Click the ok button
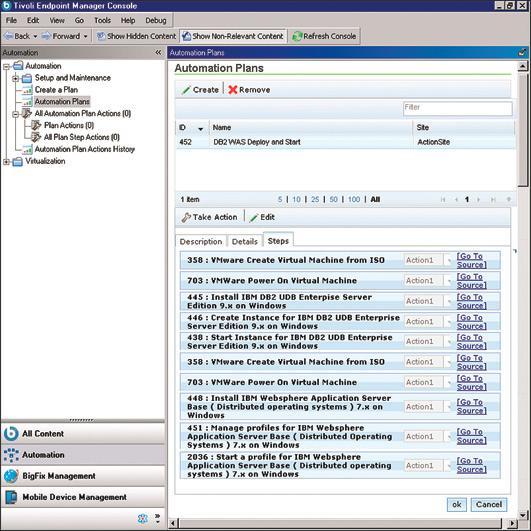 (456, 505)
